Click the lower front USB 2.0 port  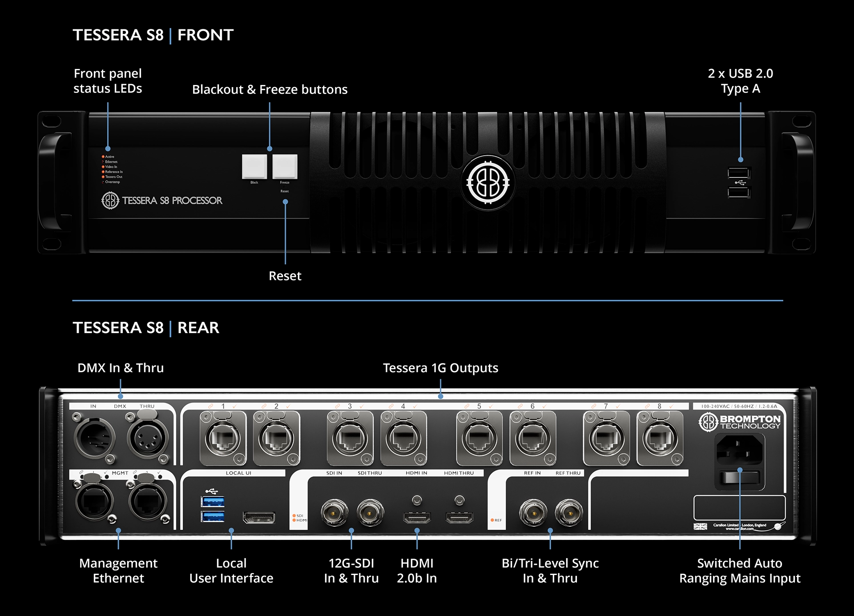(x=738, y=192)
